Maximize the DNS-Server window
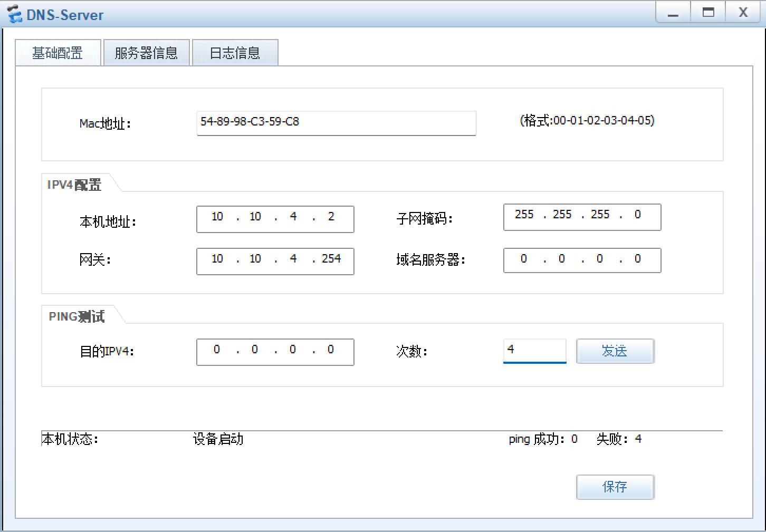 tap(708, 13)
